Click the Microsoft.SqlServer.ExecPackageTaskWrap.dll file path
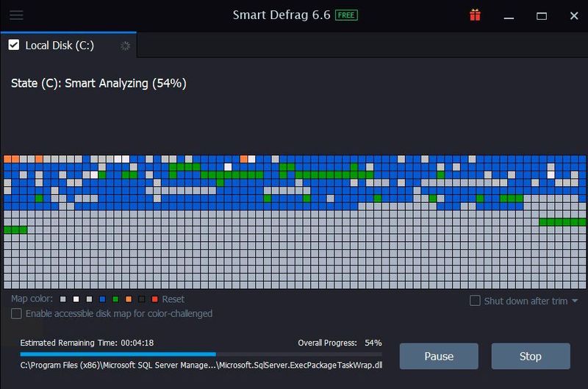The image size is (588, 389). point(201,365)
